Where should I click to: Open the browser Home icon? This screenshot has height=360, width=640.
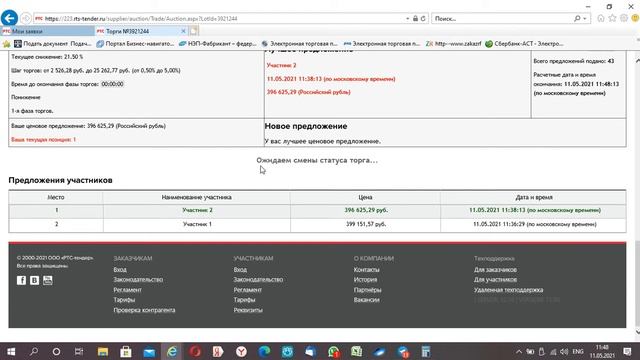pyautogui.click(x=601, y=18)
